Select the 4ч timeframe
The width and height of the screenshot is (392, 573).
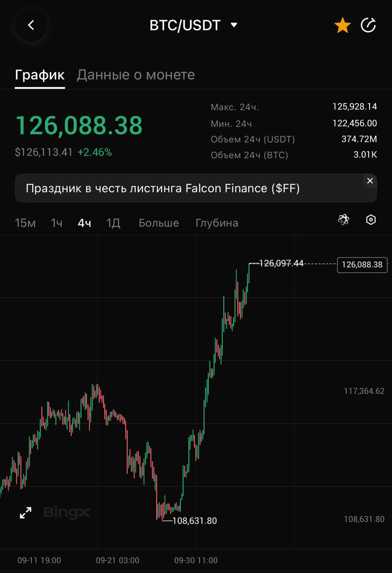(84, 223)
